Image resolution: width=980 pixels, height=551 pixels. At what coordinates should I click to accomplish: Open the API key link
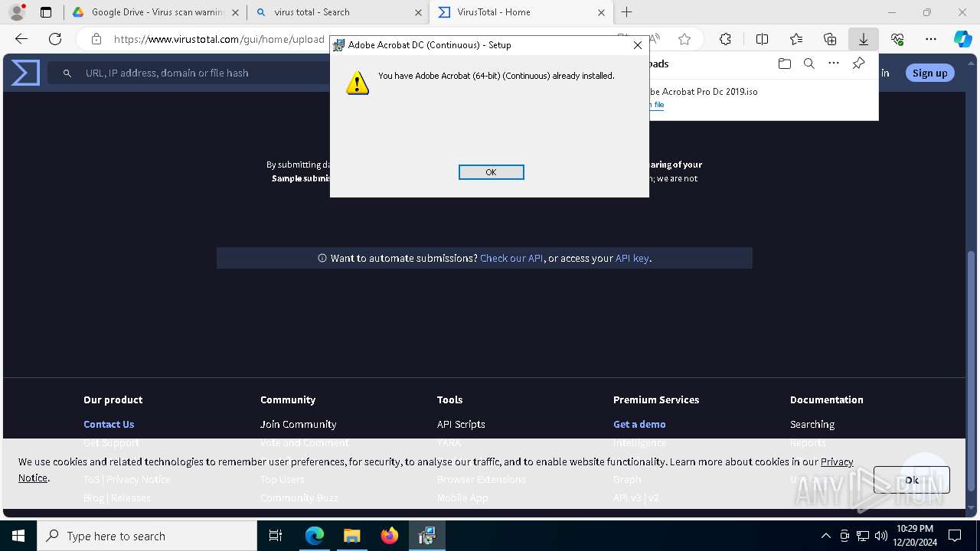pyautogui.click(x=632, y=258)
